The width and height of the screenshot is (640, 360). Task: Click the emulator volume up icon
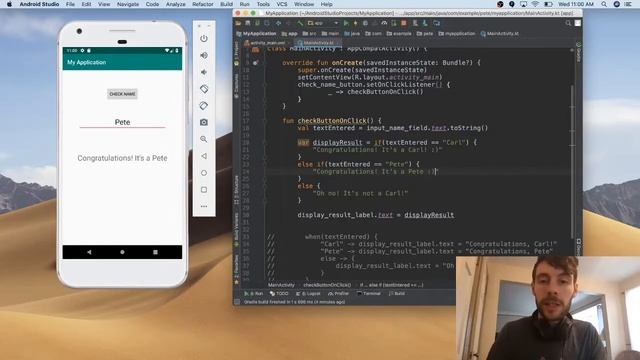click(x=204, y=55)
